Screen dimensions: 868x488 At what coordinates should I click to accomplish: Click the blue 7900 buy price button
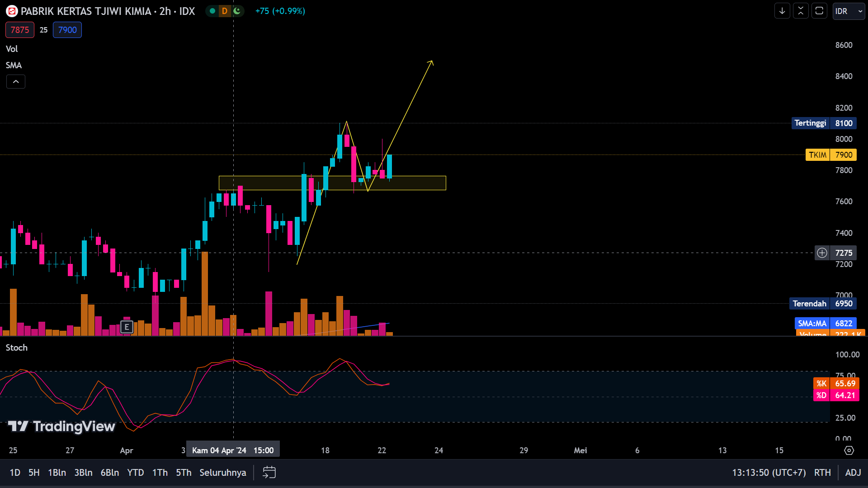pyautogui.click(x=67, y=30)
